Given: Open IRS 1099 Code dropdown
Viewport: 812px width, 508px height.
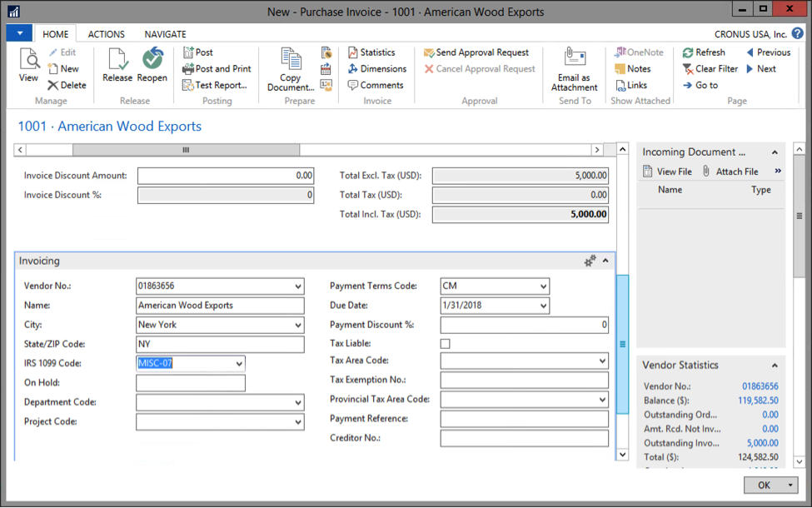Looking at the screenshot, I should (x=239, y=364).
